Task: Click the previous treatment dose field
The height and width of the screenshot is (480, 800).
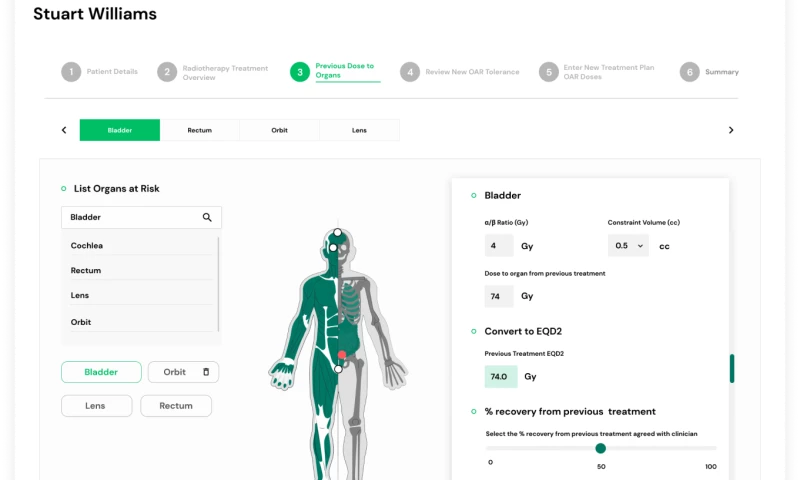Action: coord(499,296)
